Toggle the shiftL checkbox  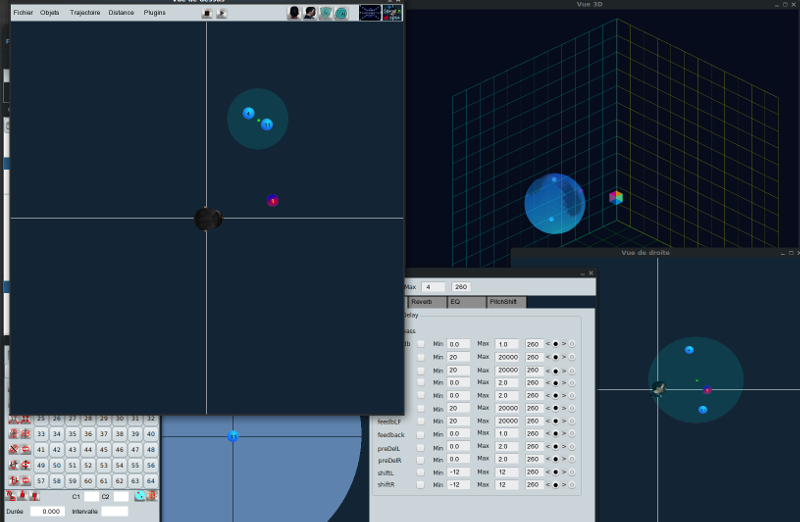[x=421, y=472]
